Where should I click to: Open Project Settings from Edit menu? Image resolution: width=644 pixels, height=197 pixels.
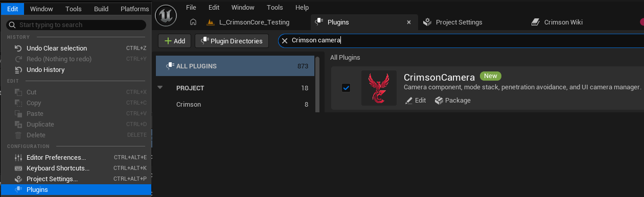(x=76, y=179)
